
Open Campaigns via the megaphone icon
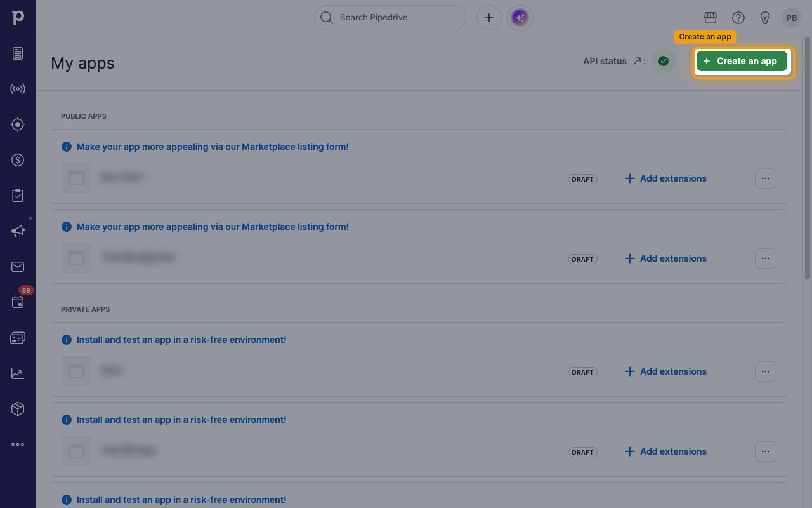point(18,231)
